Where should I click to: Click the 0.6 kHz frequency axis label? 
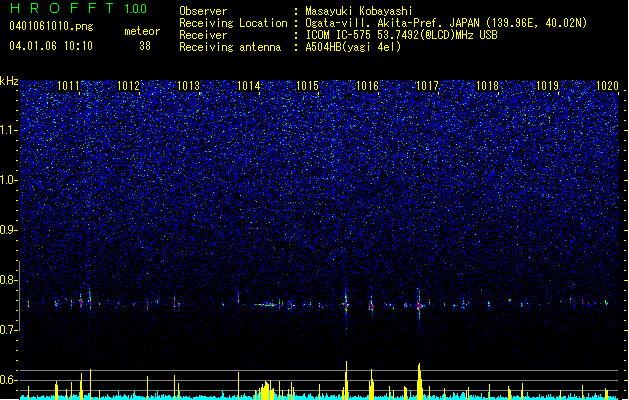[x=9, y=380]
